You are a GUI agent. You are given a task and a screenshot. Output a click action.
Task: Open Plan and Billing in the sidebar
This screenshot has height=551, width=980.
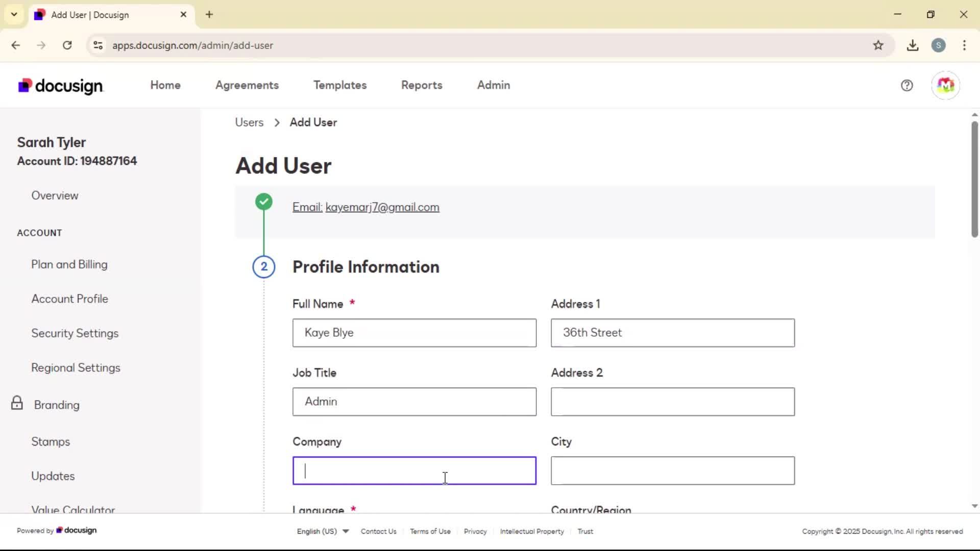coord(69,265)
